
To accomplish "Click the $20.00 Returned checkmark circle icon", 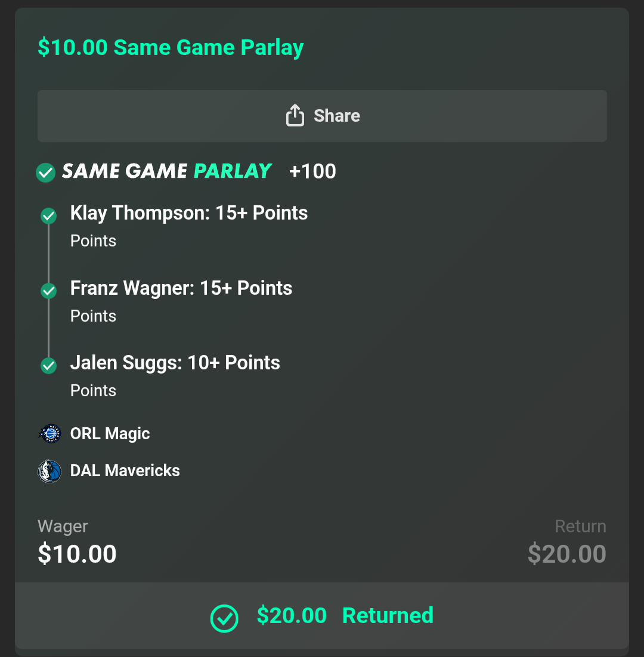I will 224,618.
